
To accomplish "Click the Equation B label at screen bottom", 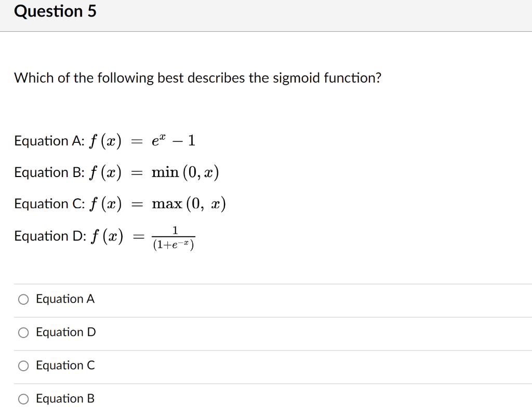I will point(65,399).
